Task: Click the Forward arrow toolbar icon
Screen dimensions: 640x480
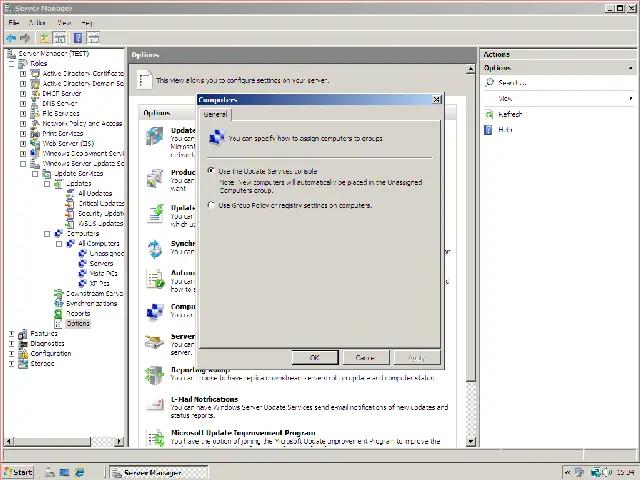Action: pos(25,38)
